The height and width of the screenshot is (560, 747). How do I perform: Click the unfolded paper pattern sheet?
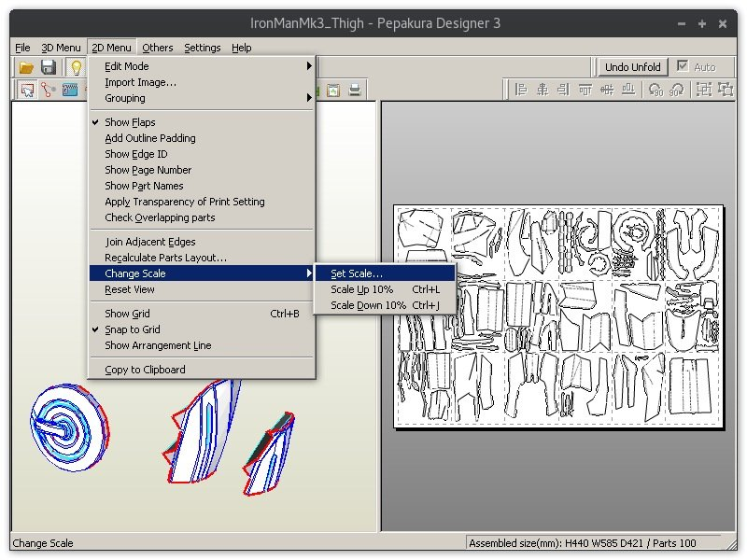(558, 316)
